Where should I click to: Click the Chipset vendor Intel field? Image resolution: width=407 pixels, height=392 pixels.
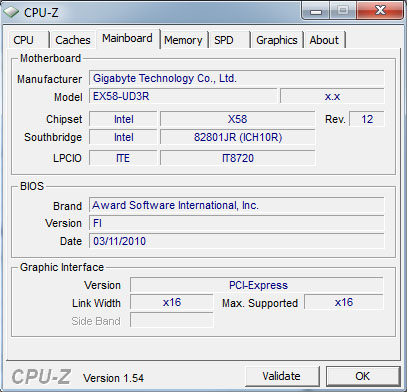click(x=123, y=119)
